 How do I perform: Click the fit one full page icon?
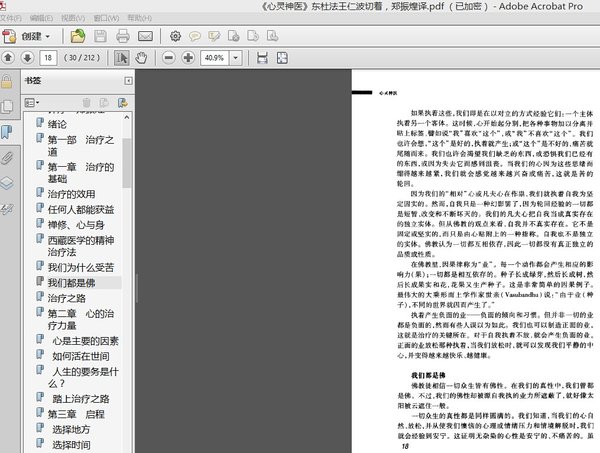coord(282,58)
